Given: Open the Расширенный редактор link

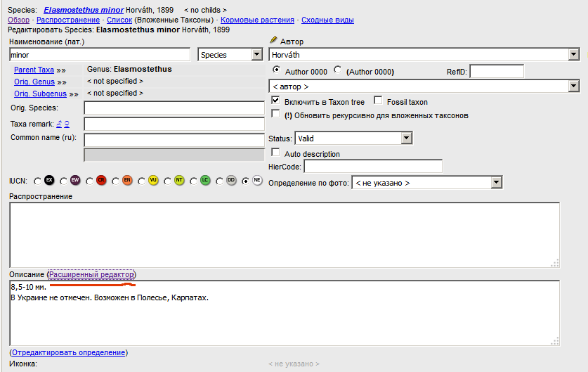Looking at the screenshot, I should [91, 274].
